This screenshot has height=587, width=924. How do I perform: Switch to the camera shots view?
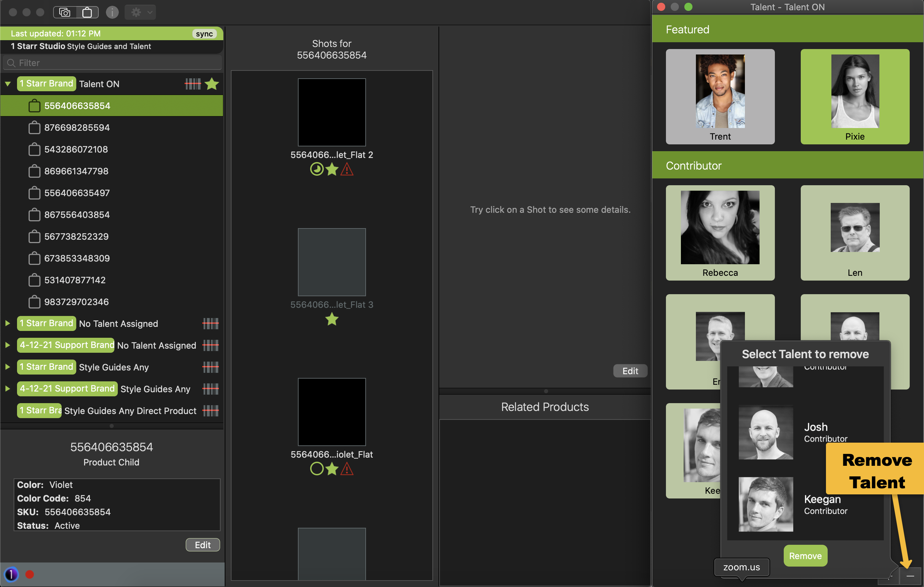pyautogui.click(x=64, y=12)
